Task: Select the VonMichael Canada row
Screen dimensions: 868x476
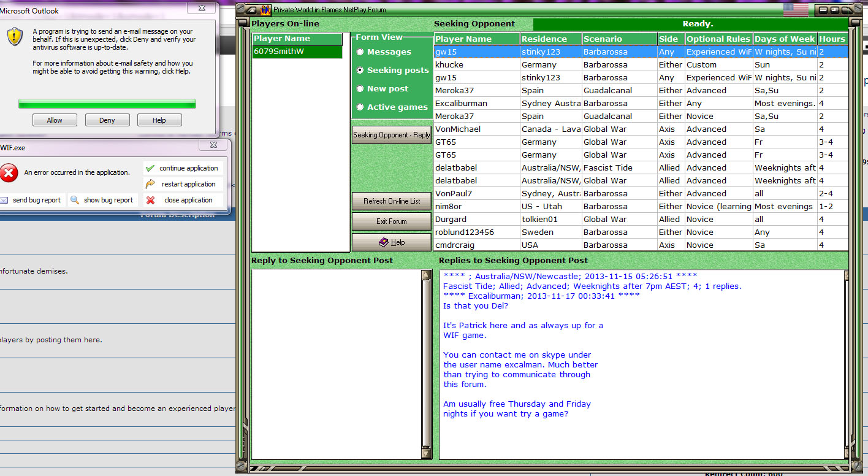Action: [x=641, y=129]
